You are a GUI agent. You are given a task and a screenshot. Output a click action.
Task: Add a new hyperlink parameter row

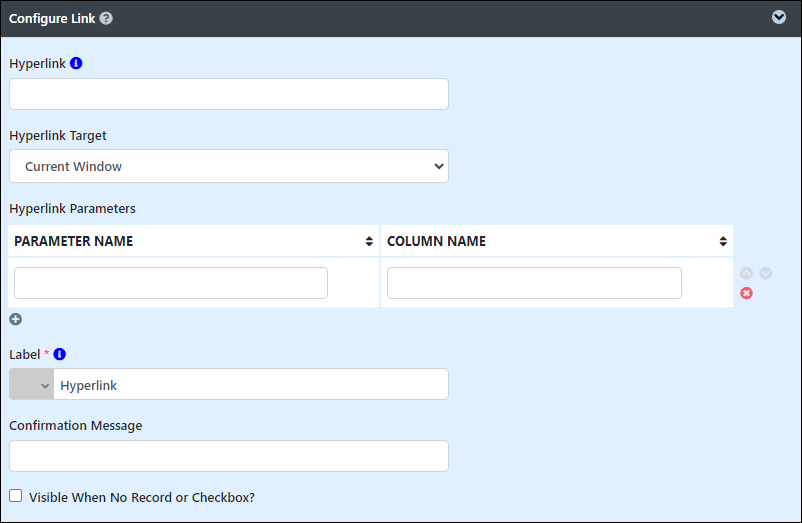click(x=15, y=320)
